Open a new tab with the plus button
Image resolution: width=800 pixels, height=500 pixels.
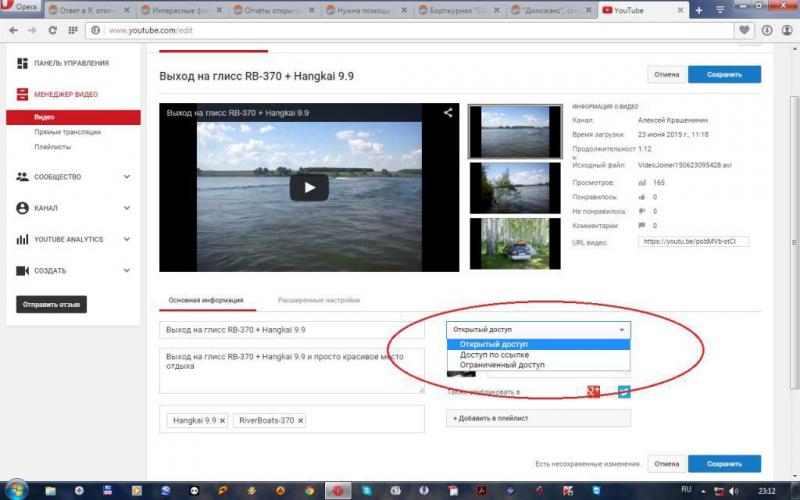[x=699, y=10]
